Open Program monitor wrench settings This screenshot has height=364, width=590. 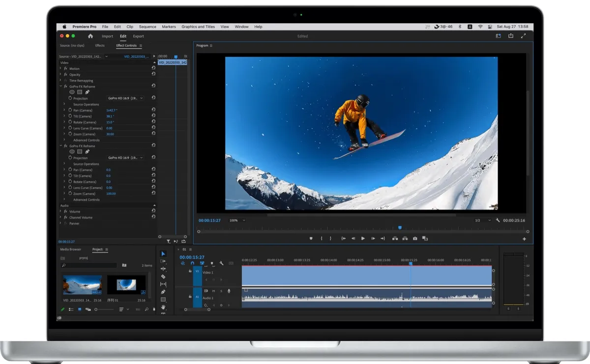tap(498, 221)
